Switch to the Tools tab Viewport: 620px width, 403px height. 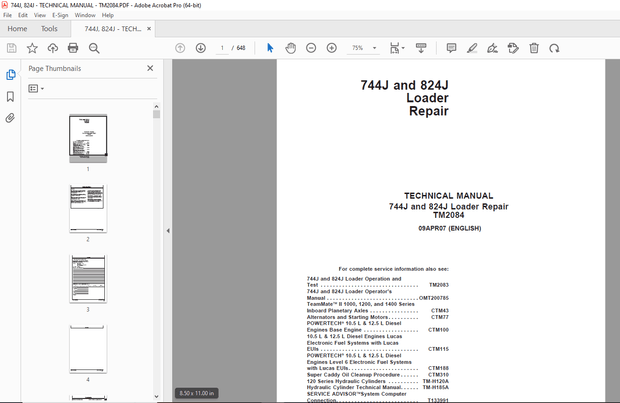49,28
